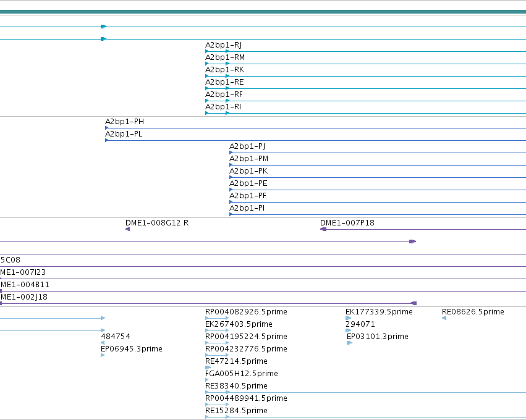The height and width of the screenshot is (420, 526).
Task: Click the RP004082926.5prime EST label
Action: pyautogui.click(x=246, y=312)
